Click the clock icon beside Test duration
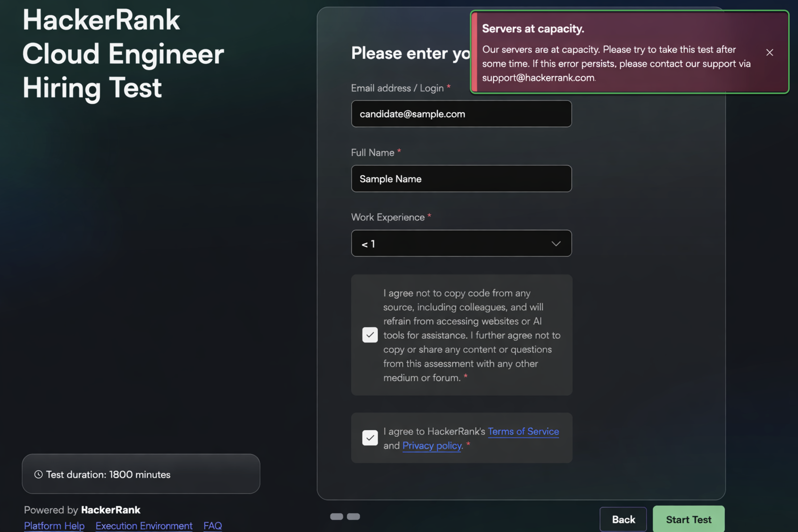The image size is (798, 532). click(x=39, y=475)
